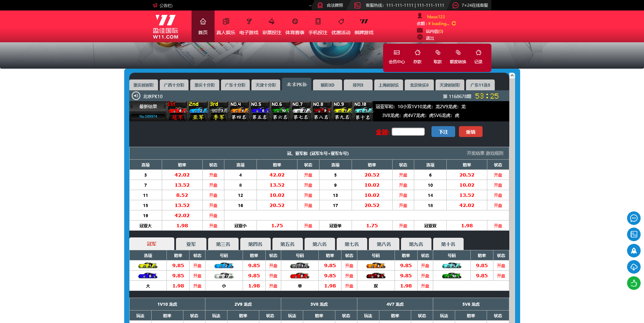Toggle the sound speaker icon beside 北京PK10
The height and width of the screenshot is (323, 644).
[136, 96]
